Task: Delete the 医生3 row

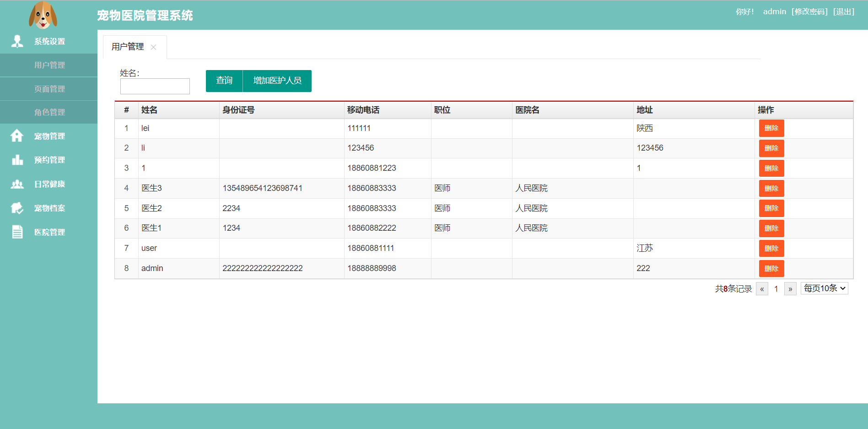Action: pos(771,188)
